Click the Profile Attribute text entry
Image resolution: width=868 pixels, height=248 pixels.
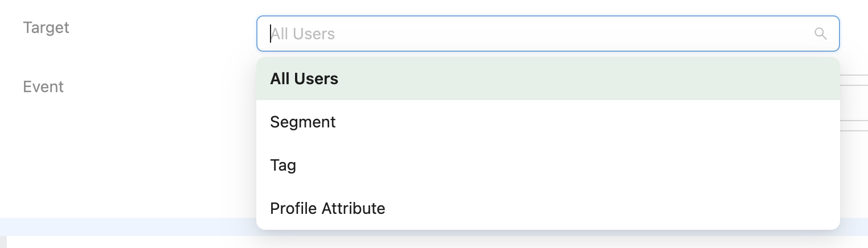coord(327,208)
